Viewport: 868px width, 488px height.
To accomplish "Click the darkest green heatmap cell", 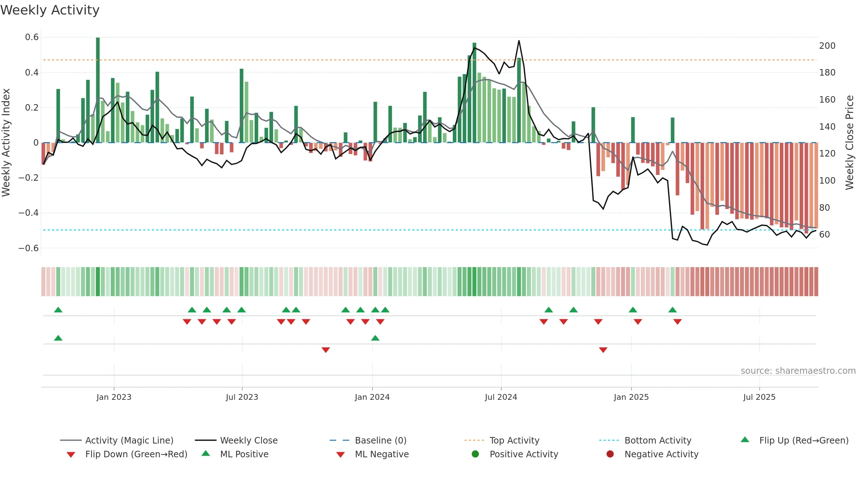I will [98, 282].
